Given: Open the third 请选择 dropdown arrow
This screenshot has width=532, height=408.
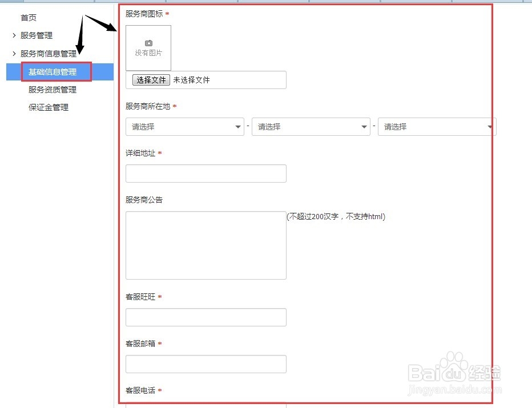Looking at the screenshot, I should [490, 126].
